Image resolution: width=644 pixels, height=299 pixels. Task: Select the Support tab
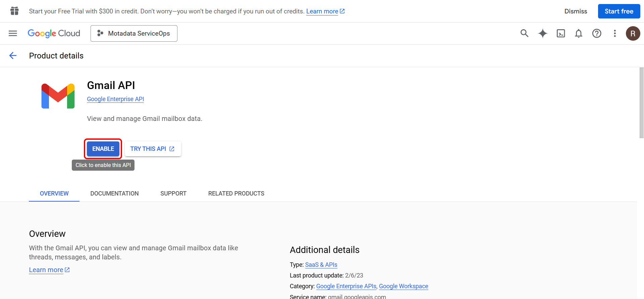point(173,194)
